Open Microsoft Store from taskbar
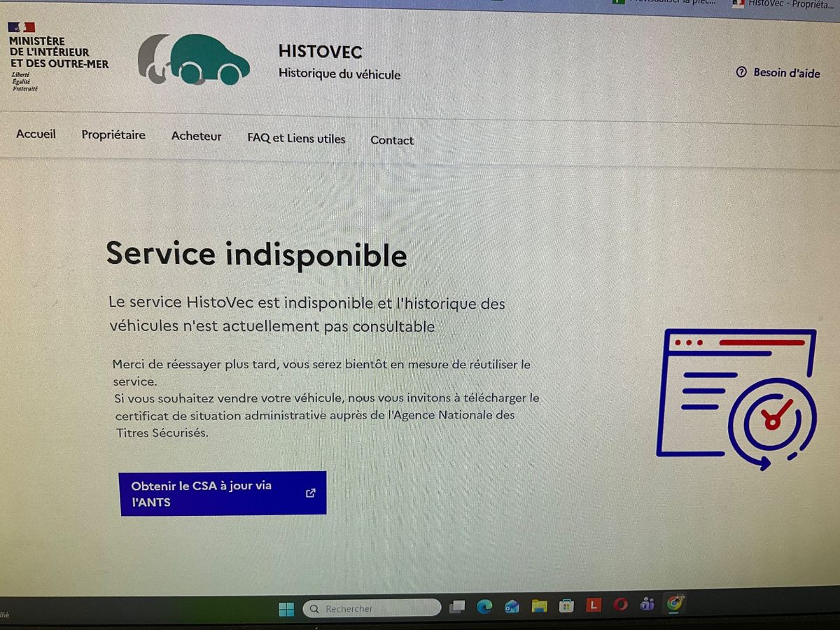The image size is (840, 630). [566, 605]
